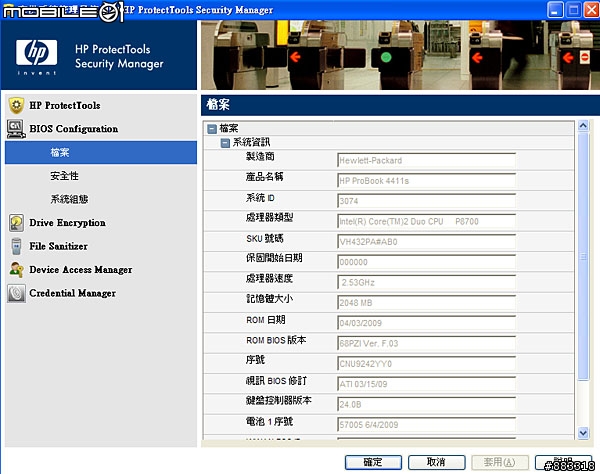
Task: Open Device Access Manager section
Action: [x=81, y=270]
